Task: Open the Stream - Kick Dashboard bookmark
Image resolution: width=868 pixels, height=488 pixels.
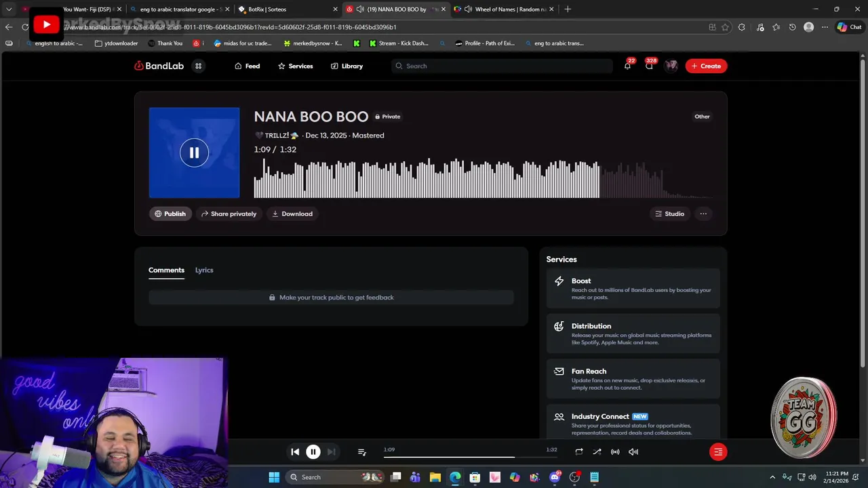Action: [399, 43]
